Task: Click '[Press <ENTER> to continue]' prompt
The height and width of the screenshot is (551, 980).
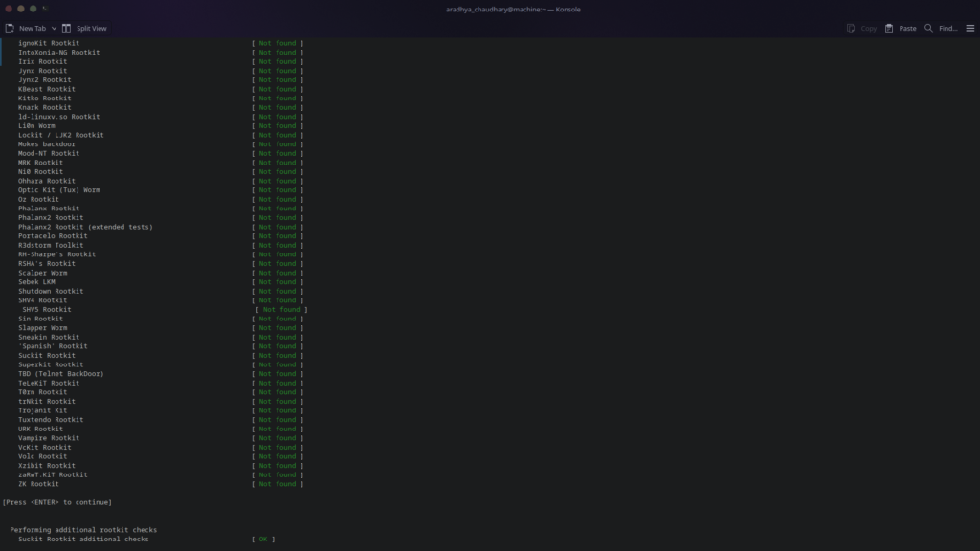Action: 56,502
